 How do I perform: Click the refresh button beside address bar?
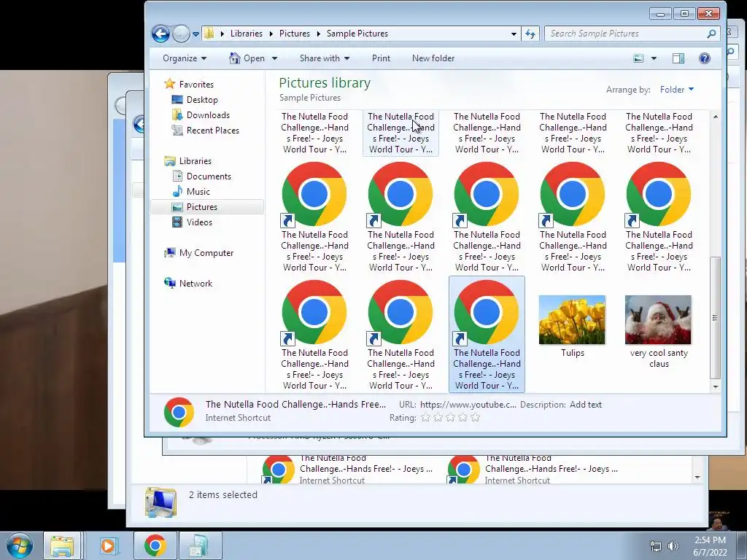point(530,34)
